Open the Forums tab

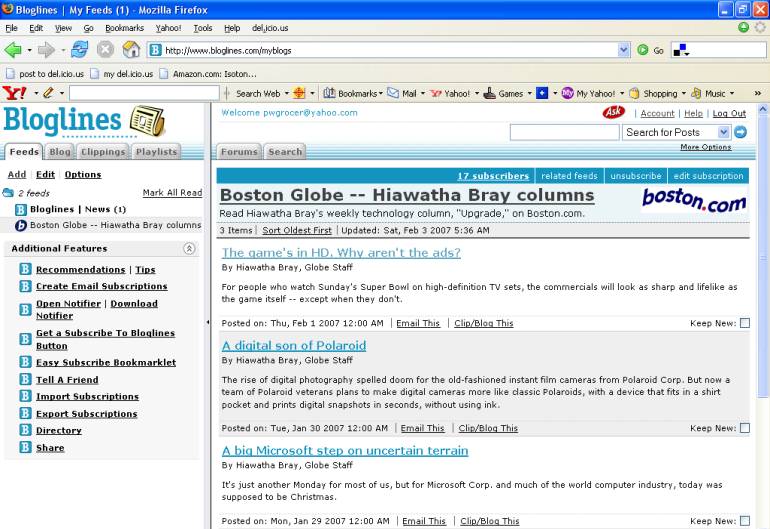239,152
